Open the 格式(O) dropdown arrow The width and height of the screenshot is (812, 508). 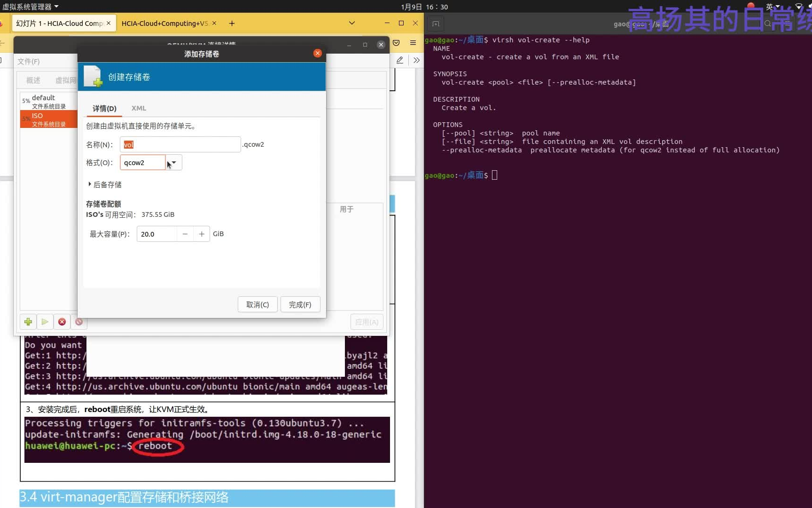174,163
